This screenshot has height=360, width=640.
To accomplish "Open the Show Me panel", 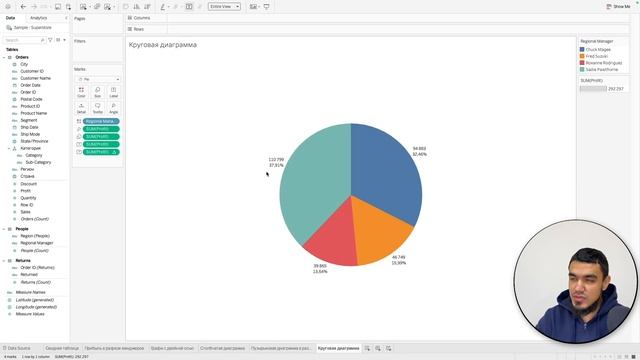I will pos(618,7).
